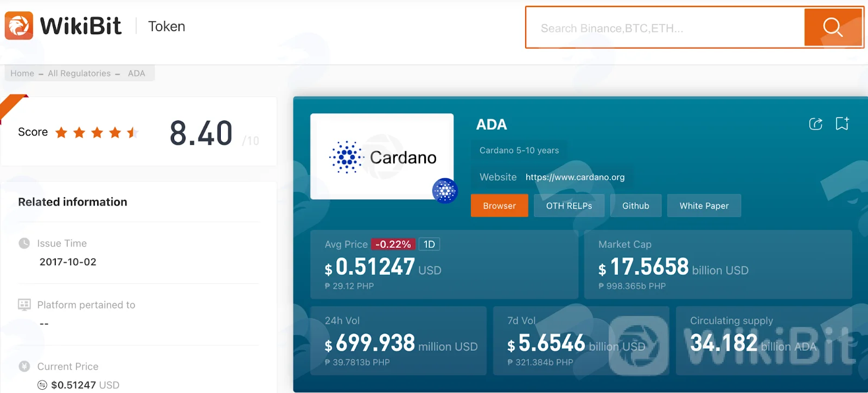Click the yen coin icon beside Current Price
The height and width of the screenshot is (393, 868).
24,366
